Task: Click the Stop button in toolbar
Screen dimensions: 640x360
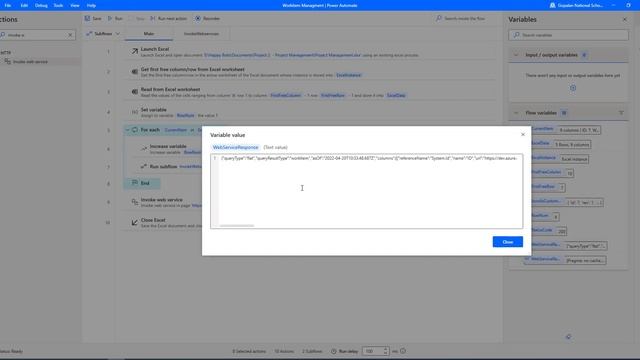Action: (x=136, y=18)
